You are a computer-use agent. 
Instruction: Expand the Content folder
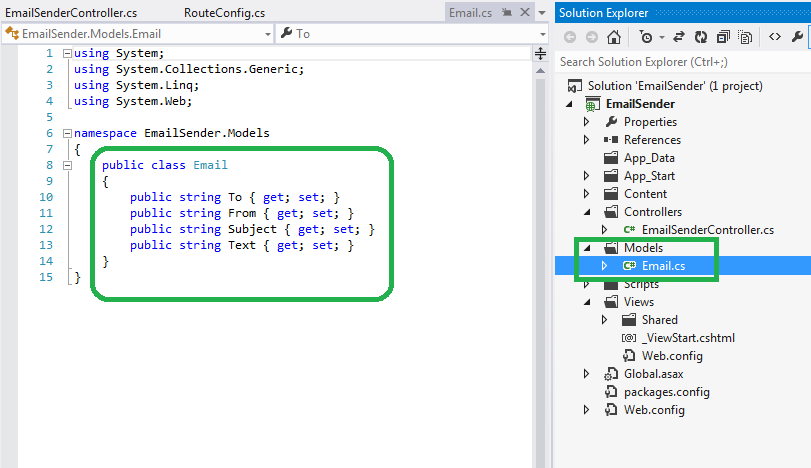click(587, 194)
